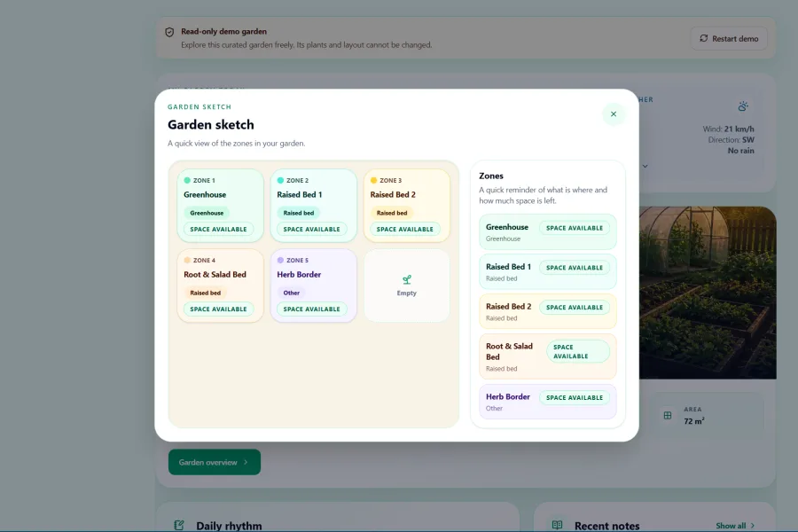Click the garden photo thumbnail

[708, 293]
